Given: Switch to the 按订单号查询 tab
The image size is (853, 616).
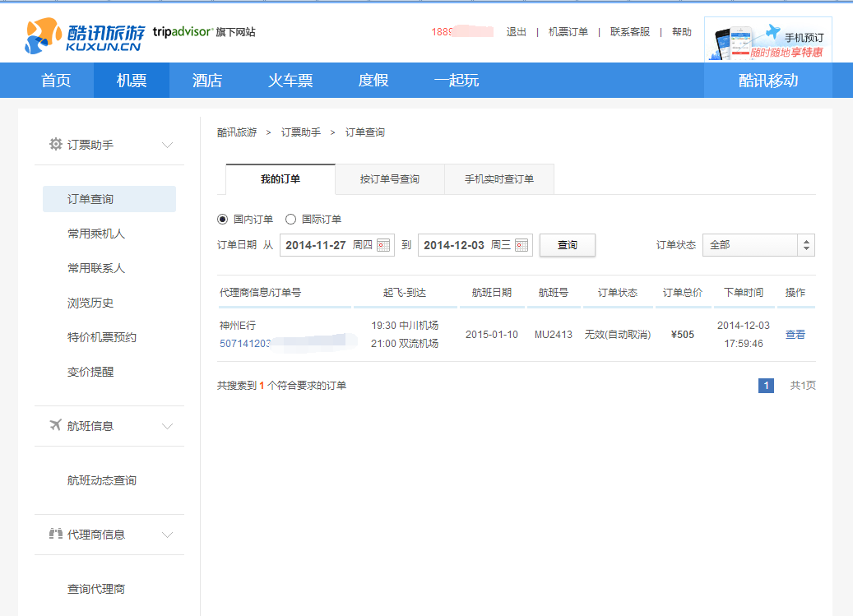Looking at the screenshot, I should (390, 178).
